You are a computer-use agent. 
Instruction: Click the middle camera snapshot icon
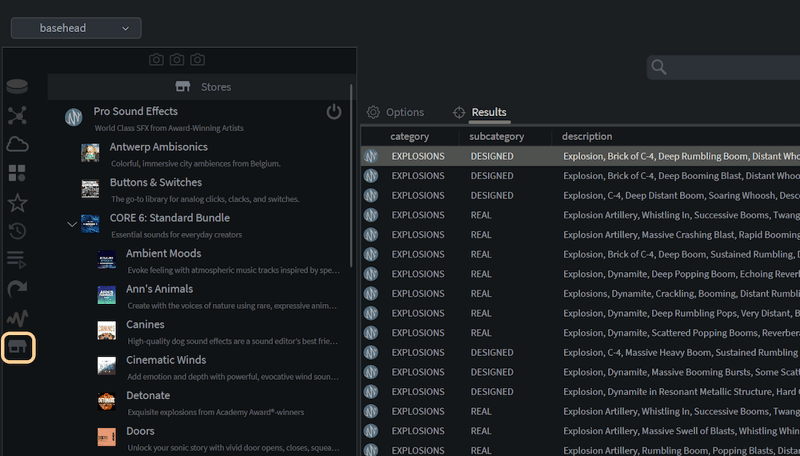(x=177, y=60)
